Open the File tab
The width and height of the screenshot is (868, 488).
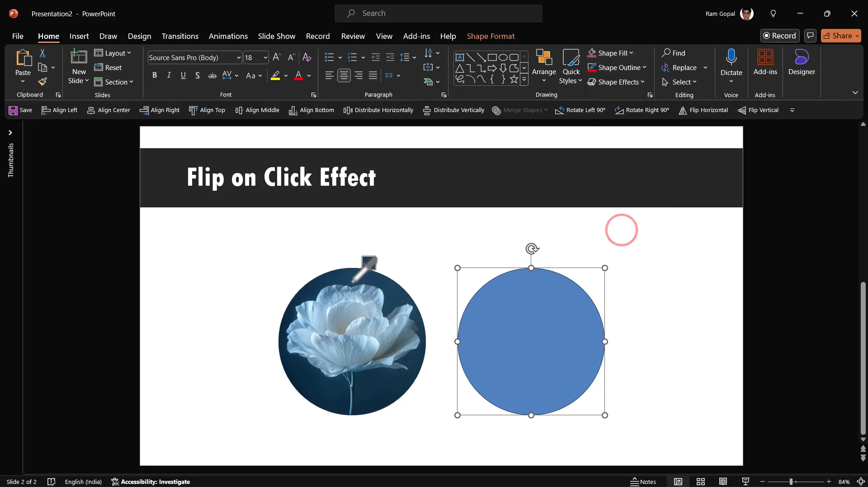coord(18,36)
